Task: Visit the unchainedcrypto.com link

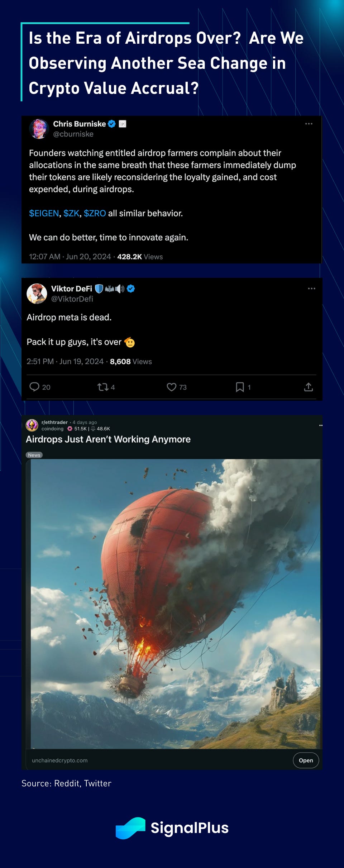Action: tap(60, 760)
